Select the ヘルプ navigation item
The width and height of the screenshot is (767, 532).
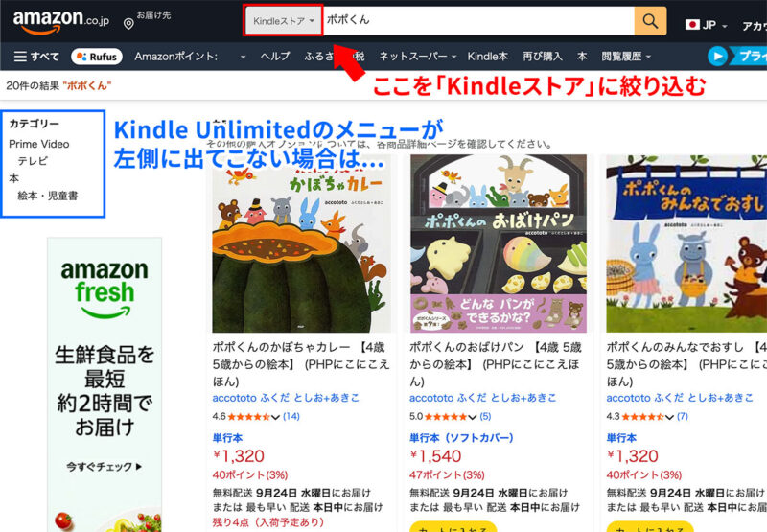pos(275,57)
